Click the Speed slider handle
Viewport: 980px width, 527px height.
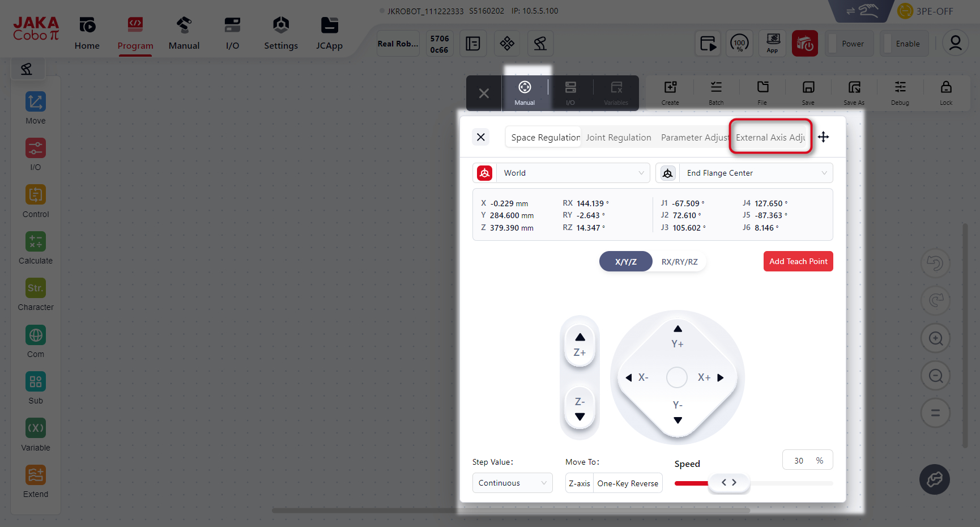click(728, 483)
